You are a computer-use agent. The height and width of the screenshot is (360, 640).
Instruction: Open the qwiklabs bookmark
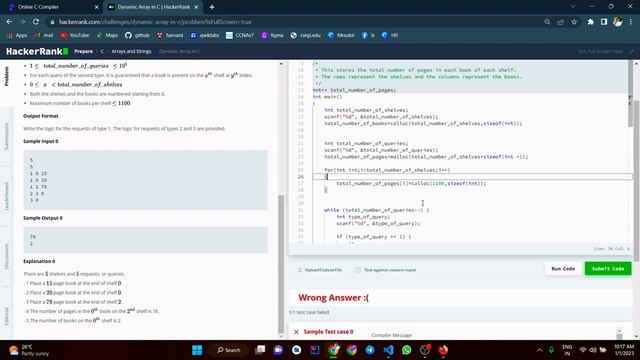[204, 36]
